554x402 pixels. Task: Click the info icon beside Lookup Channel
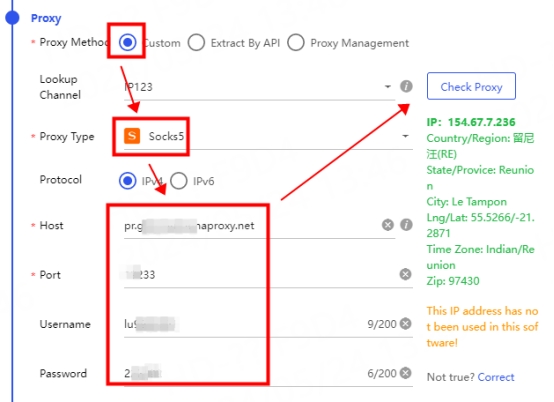coord(406,86)
